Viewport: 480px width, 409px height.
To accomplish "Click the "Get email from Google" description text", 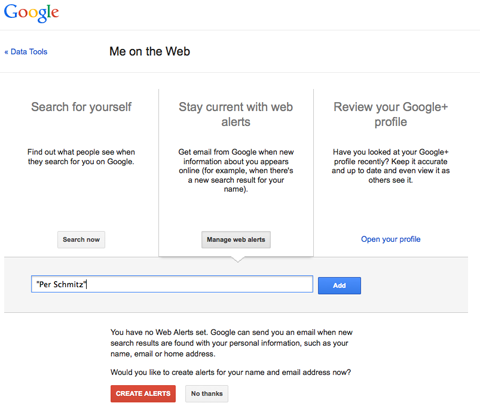I will [236, 171].
